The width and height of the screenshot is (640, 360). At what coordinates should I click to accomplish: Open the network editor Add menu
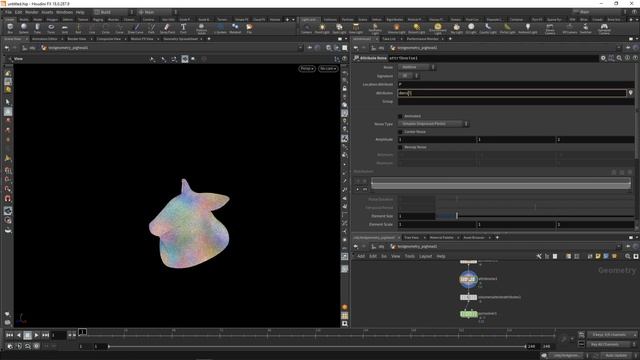tap(361, 256)
